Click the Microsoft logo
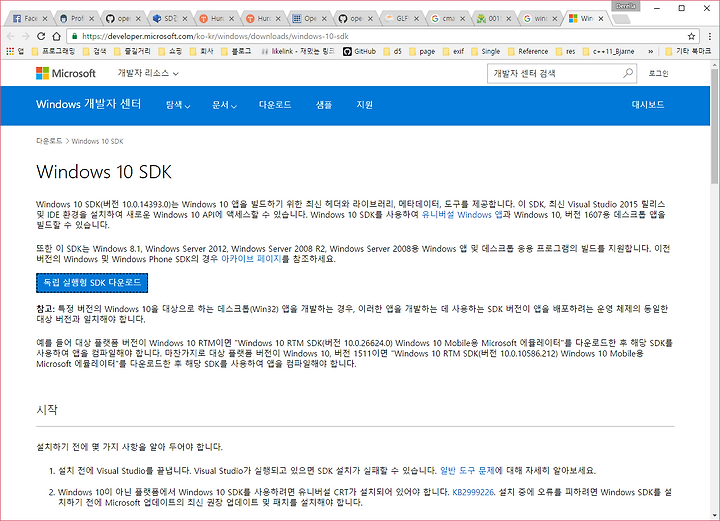This screenshot has height=521, width=720. pyautogui.click(x=66, y=73)
